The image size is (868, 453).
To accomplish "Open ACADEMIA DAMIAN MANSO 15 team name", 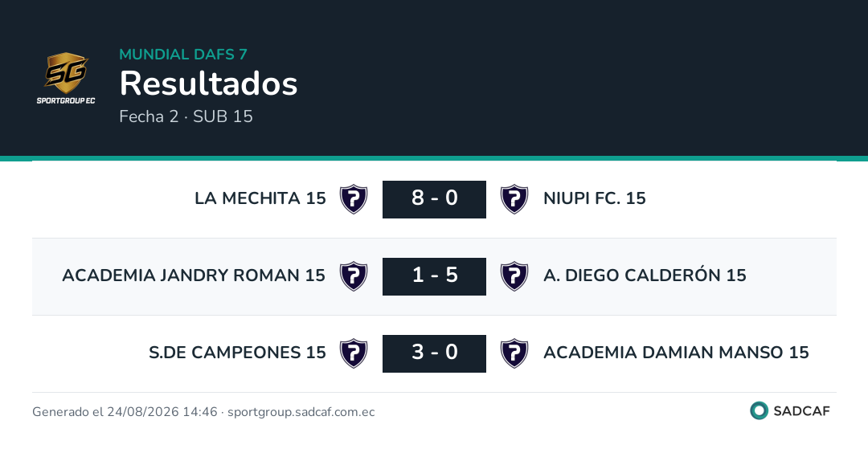I will (676, 352).
